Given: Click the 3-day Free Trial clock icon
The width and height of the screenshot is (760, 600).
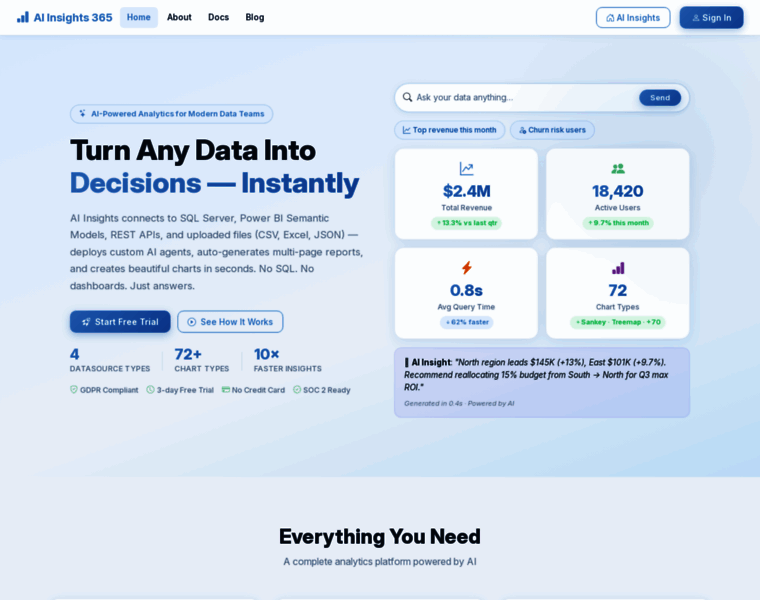Looking at the screenshot, I should click(150, 390).
